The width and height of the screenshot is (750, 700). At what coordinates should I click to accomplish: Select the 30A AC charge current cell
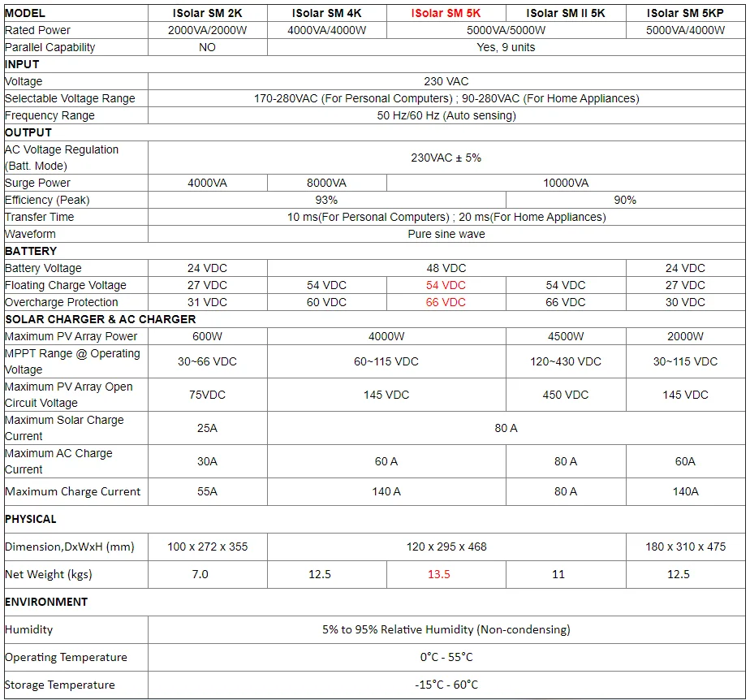click(x=207, y=462)
